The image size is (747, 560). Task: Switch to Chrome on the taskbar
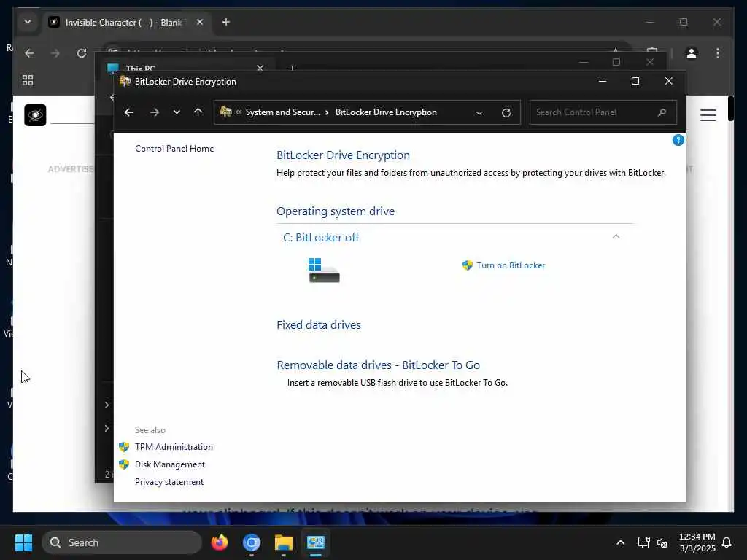[x=252, y=542]
